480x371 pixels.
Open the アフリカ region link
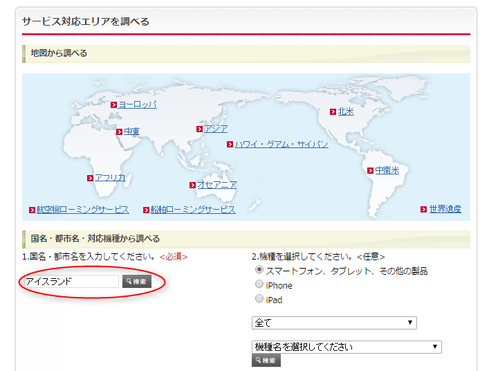[x=110, y=178]
